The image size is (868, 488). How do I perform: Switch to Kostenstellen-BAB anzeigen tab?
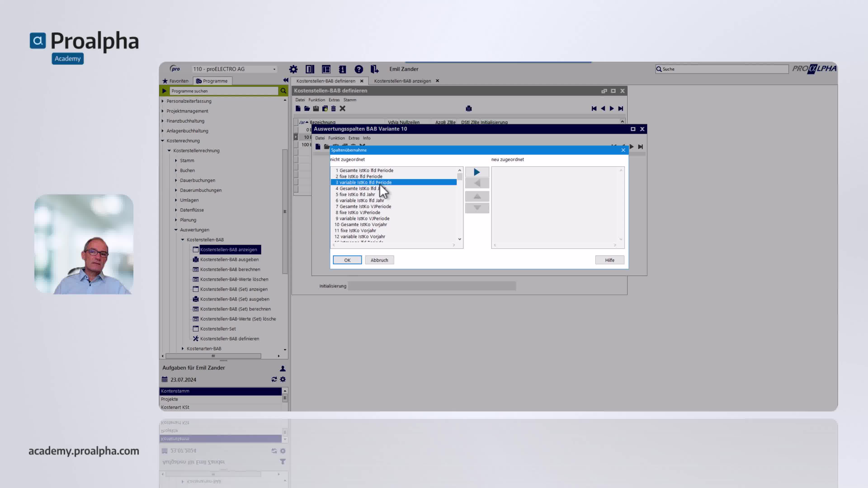pos(402,81)
